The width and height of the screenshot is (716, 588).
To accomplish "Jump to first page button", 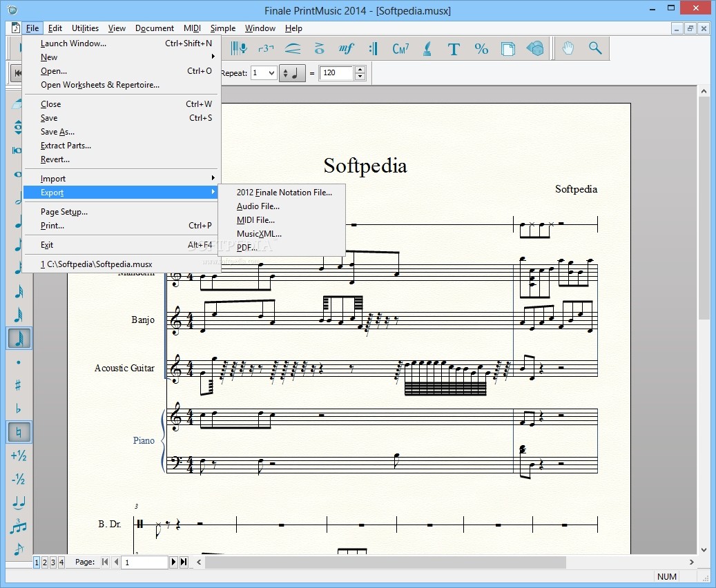I will tap(105, 562).
